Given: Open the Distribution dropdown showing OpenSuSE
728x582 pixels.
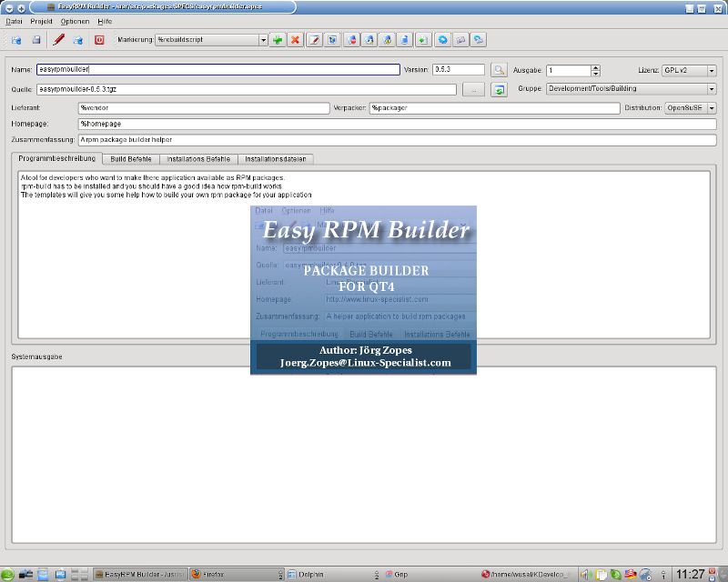Looking at the screenshot, I should [711, 107].
